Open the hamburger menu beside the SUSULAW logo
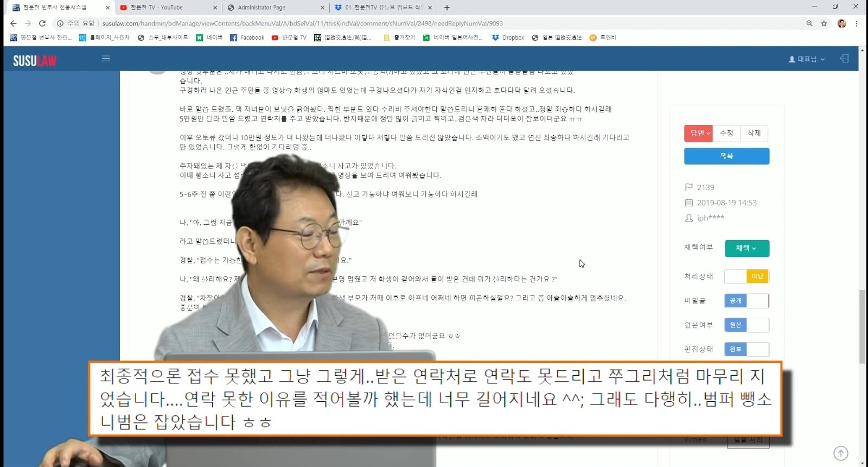868x467 pixels. click(106, 59)
